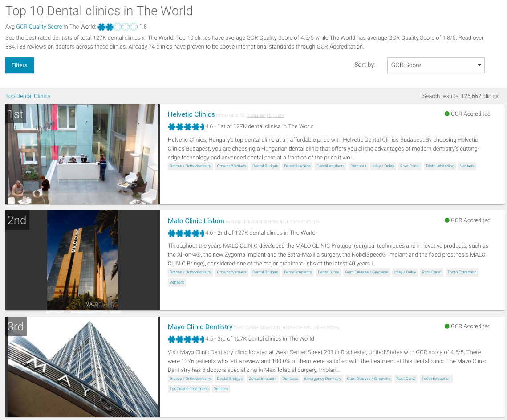
Task: Select the Dental X-ray tag on Malo Clinic
Action: (x=328, y=273)
